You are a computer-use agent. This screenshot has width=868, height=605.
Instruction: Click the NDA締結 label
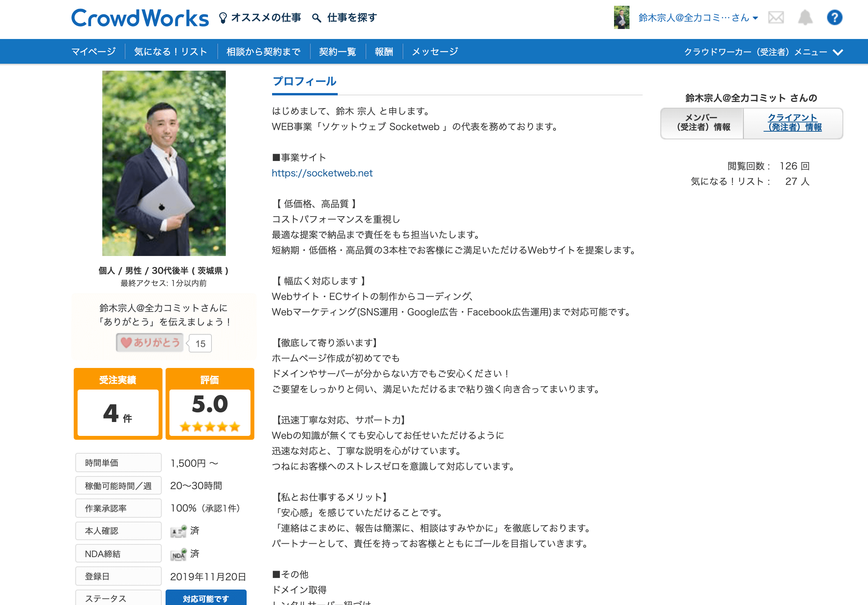point(118,554)
